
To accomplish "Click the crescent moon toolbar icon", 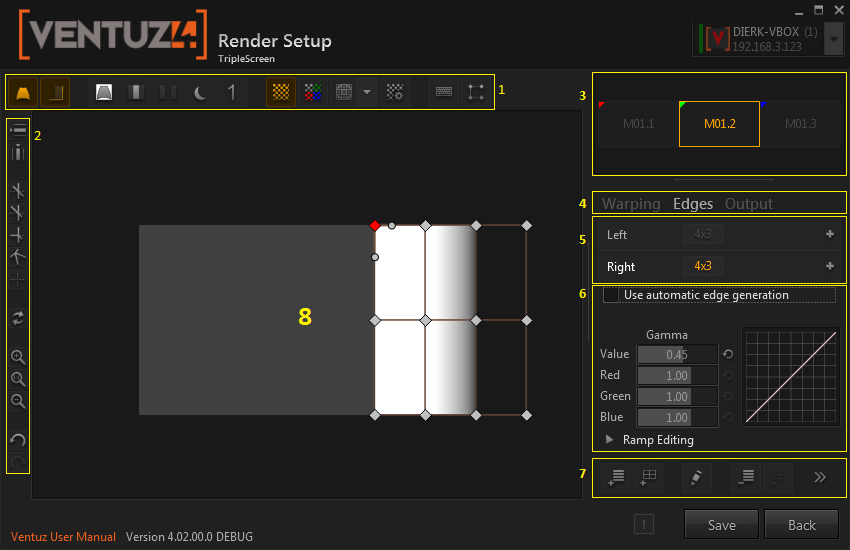I will (x=200, y=92).
